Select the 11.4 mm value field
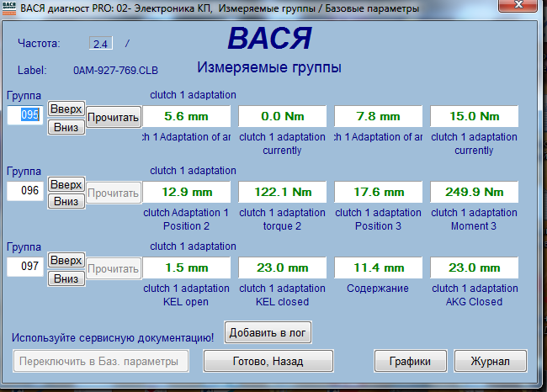The image size is (547, 392). pos(378,268)
